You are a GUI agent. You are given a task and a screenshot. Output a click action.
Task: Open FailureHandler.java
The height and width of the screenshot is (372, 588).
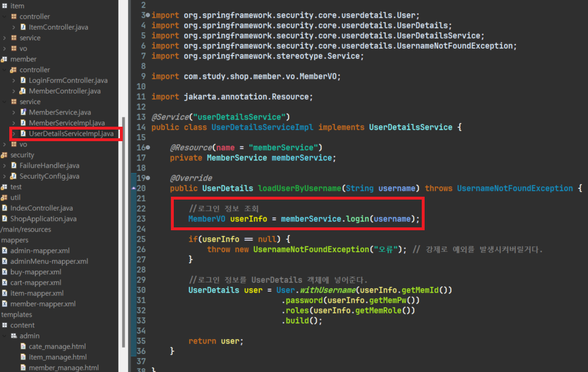click(49, 165)
